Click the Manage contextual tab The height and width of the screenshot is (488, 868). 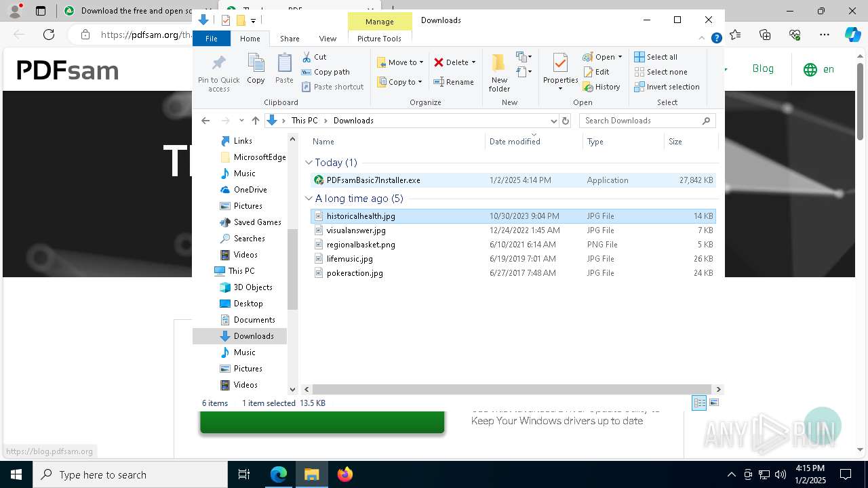tap(379, 22)
